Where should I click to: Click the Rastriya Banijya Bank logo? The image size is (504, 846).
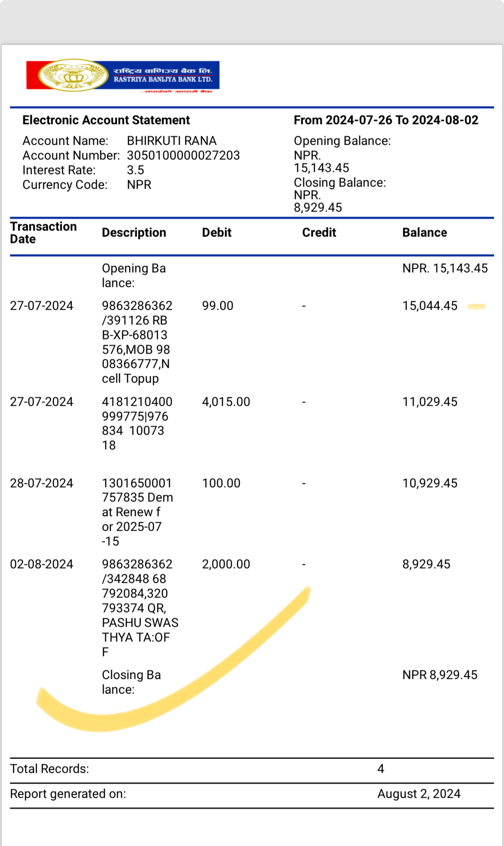click(123, 76)
